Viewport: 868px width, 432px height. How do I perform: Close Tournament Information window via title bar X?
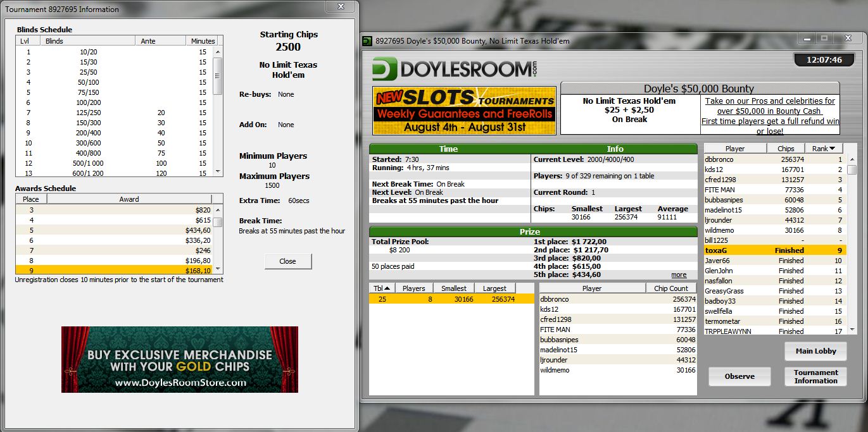tap(341, 6)
